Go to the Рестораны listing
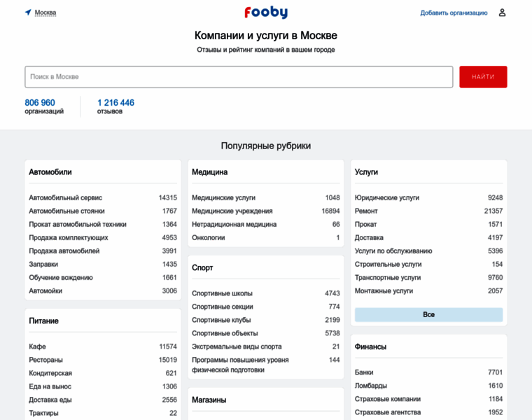The image size is (532, 420). pyautogui.click(x=45, y=360)
